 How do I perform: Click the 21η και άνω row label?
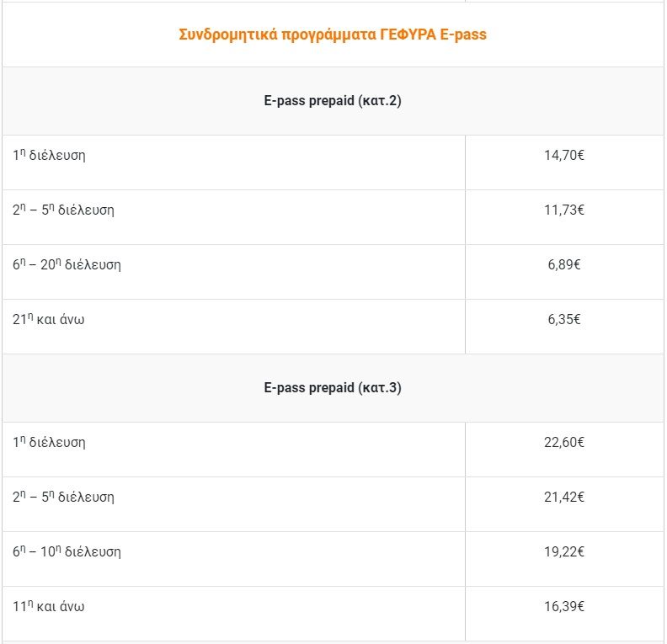coord(49,320)
